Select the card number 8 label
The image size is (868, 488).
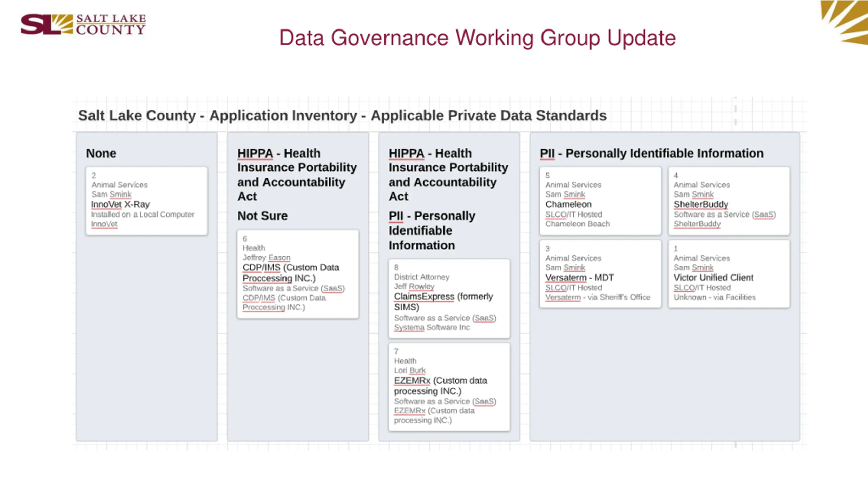point(396,267)
